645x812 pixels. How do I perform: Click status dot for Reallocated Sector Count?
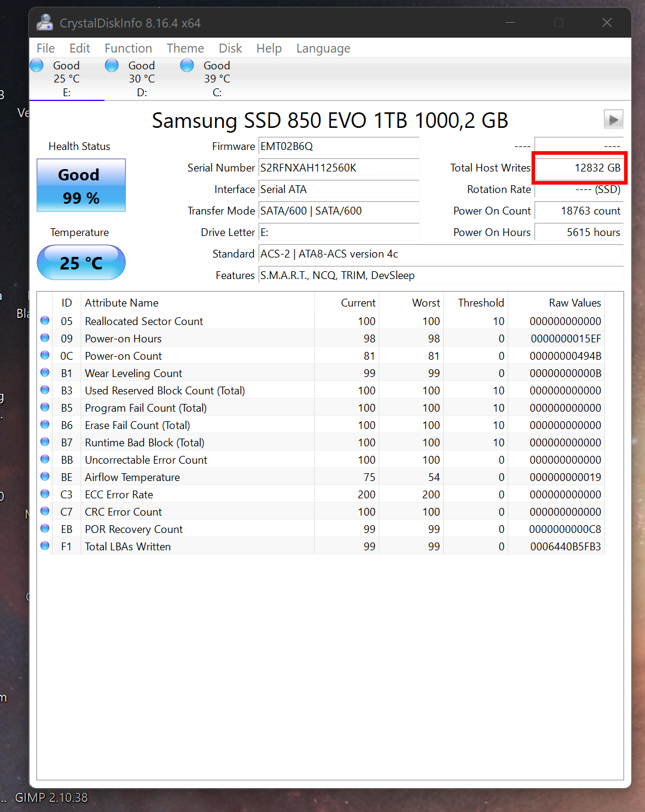pyautogui.click(x=45, y=320)
